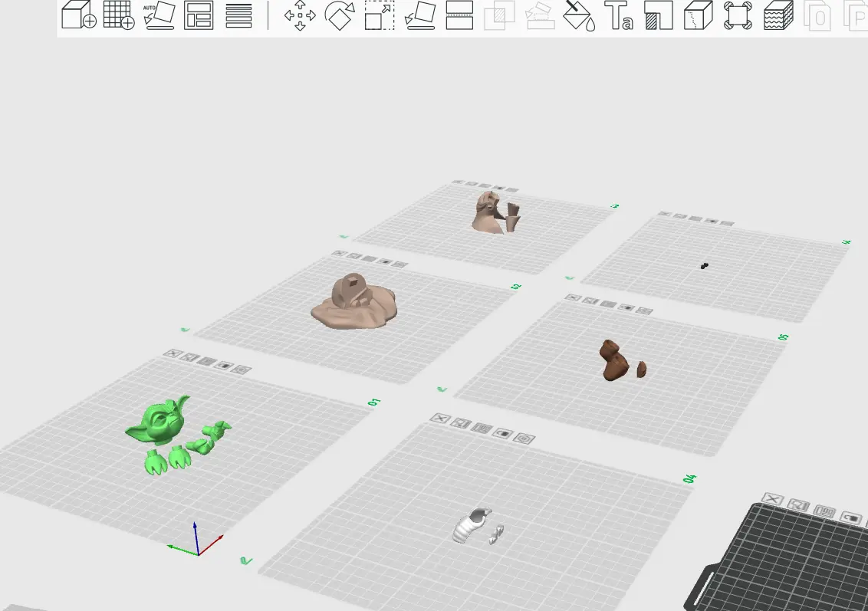This screenshot has height=611, width=868.
Task: Open the Text shape Ta tool
Action: (x=618, y=15)
